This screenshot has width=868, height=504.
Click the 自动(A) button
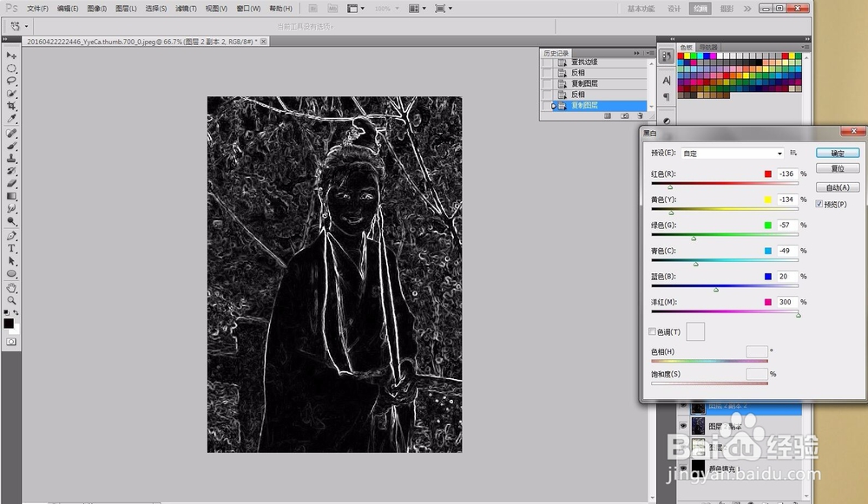838,187
